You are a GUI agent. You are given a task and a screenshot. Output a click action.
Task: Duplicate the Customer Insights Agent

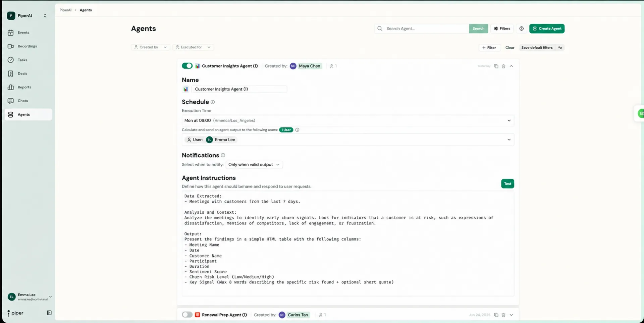tap(496, 66)
